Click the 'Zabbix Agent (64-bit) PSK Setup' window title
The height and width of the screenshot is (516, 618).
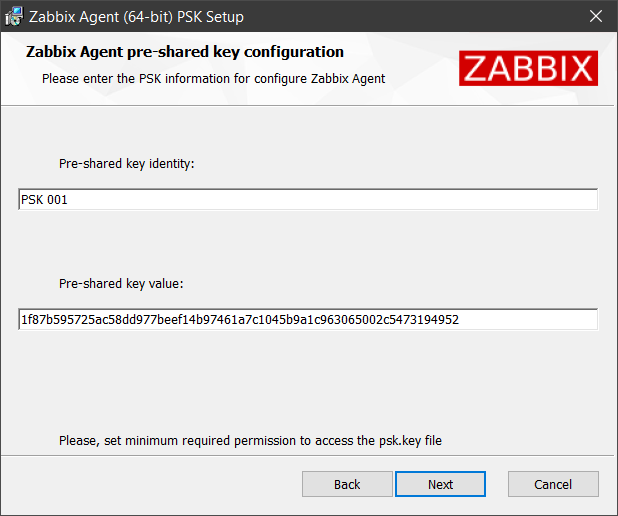click(x=136, y=17)
